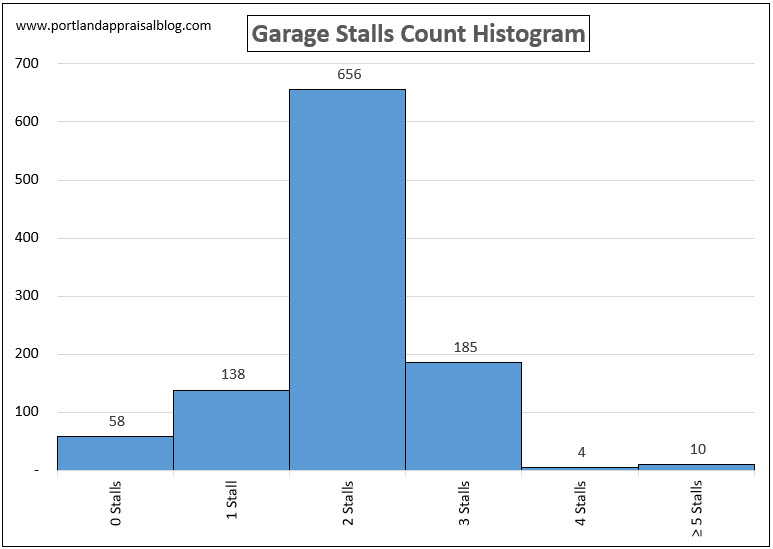Click the data label 10 above last bar
Viewport: 773px width, 549px height.
point(697,449)
